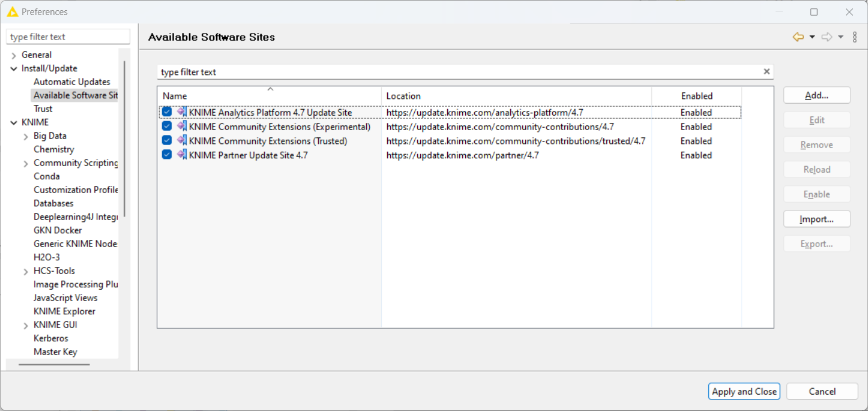Open the Trust preference page
This screenshot has height=411, width=868.
click(x=43, y=109)
